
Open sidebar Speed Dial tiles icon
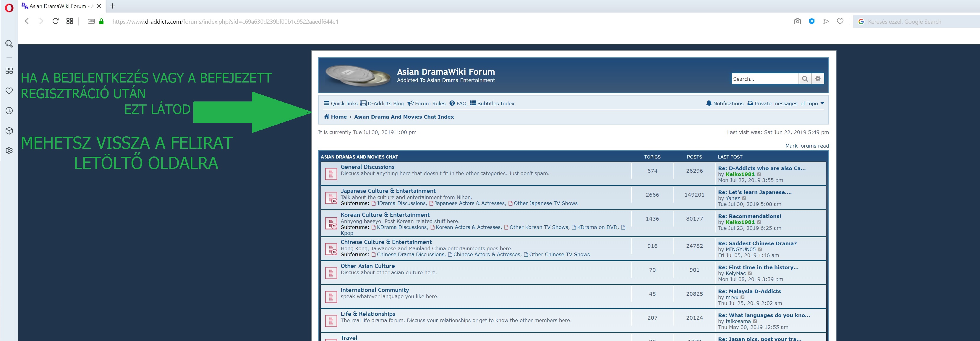[x=9, y=71]
